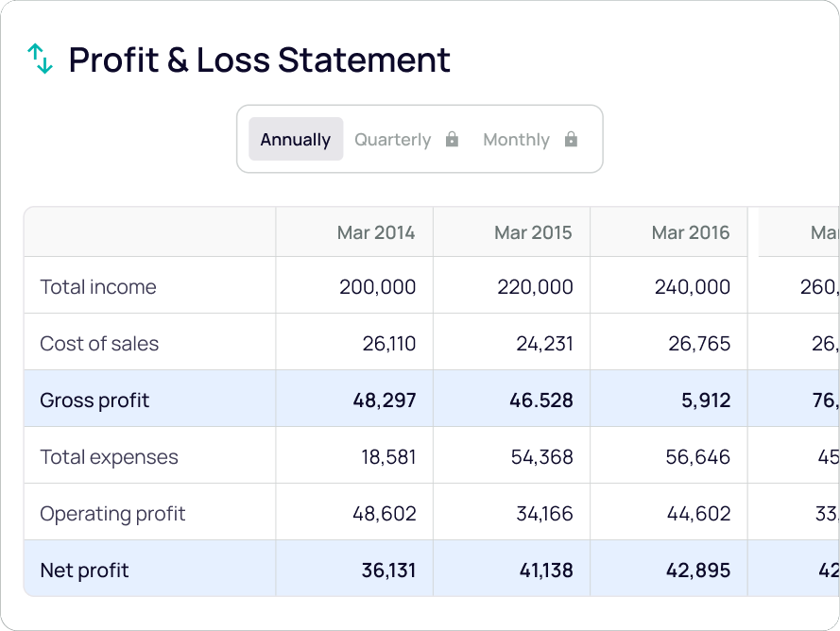The width and height of the screenshot is (840, 631).
Task: Click the Mar 2016 column header
Action: pyautogui.click(x=690, y=232)
